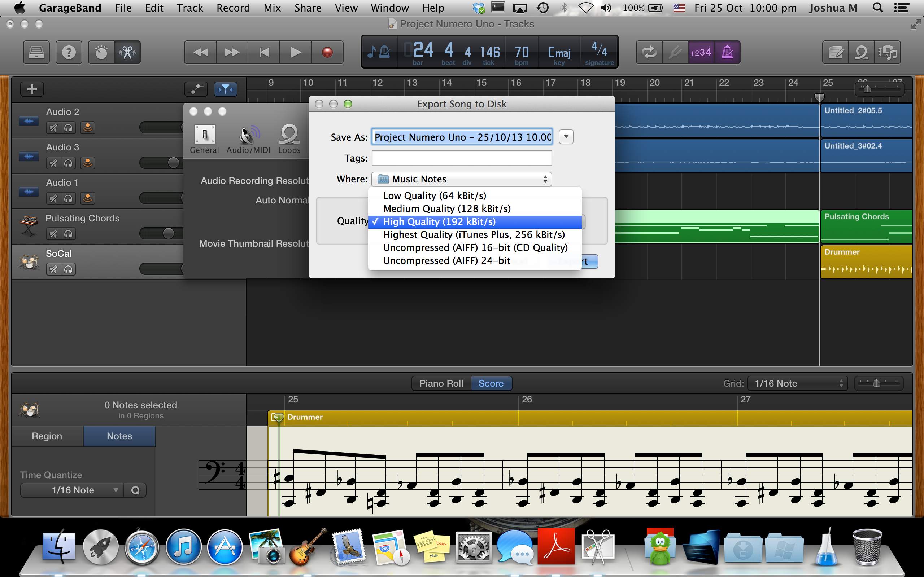This screenshot has height=577, width=924.
Task: Open the Library panel icon
Action: (x=36, y=52)
